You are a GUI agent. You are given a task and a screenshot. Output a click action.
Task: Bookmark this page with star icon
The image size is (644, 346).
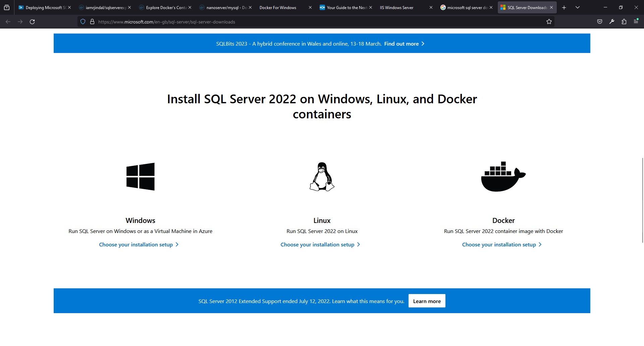(x=549, y=22)
